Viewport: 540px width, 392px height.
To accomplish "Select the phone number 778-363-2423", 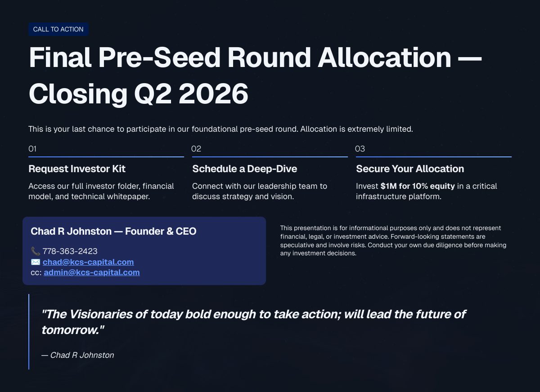I will coord(70,251).
